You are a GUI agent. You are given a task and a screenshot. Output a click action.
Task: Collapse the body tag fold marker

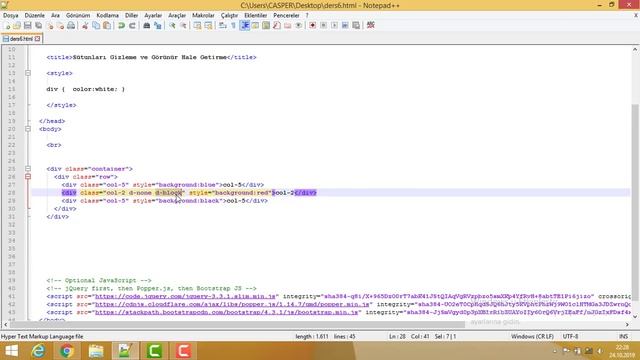pyautogui.click(x=28, y=129)
